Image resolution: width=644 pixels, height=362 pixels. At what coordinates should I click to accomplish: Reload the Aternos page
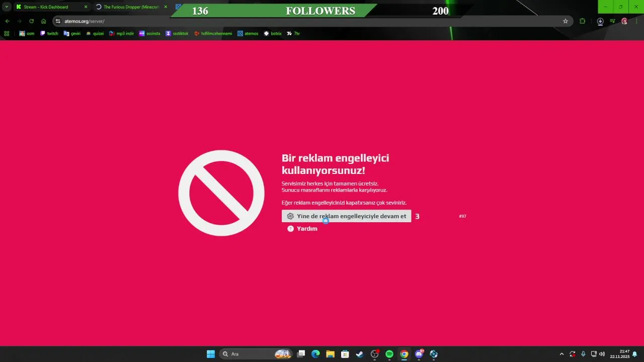[x=31, y=21]
